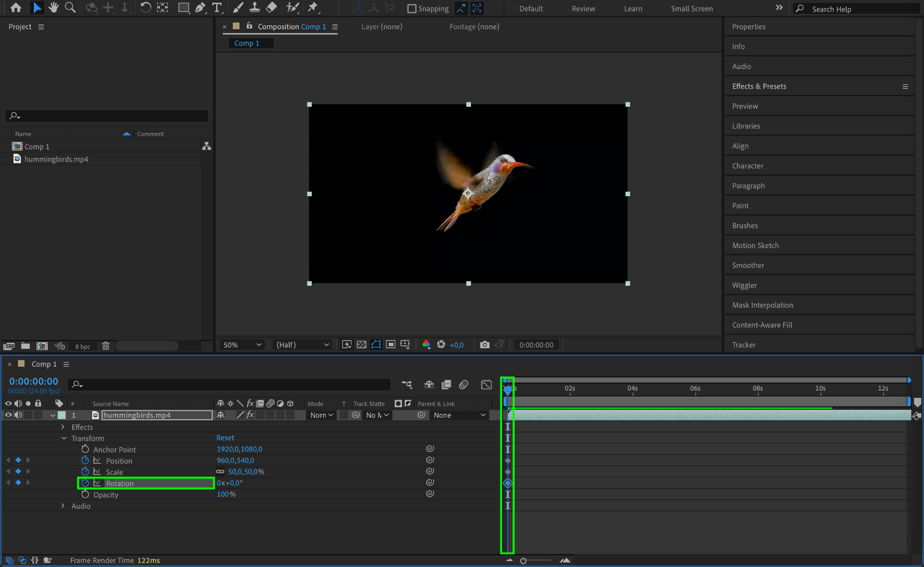
Task: Click Reset next to Transform
Action: [225, 438]
